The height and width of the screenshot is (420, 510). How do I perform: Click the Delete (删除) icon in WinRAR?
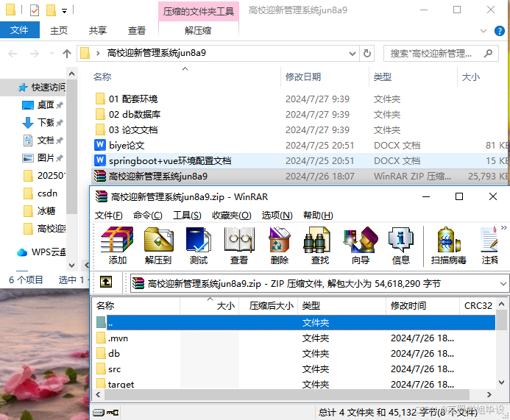point(280,246)
